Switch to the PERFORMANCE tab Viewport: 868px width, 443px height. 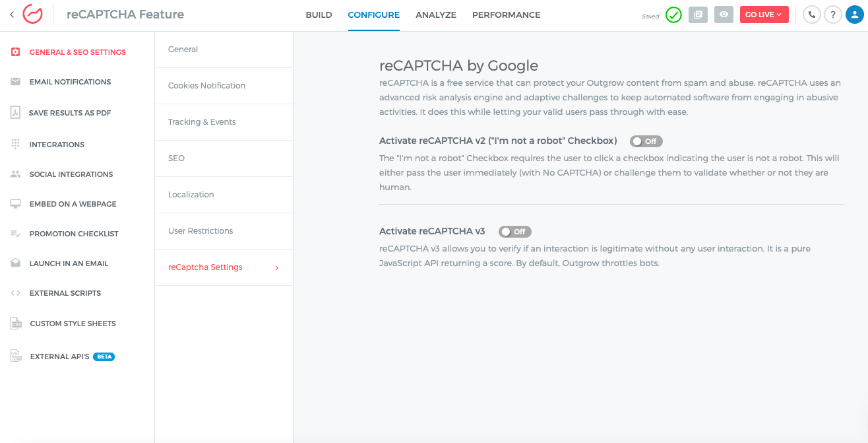506,15
